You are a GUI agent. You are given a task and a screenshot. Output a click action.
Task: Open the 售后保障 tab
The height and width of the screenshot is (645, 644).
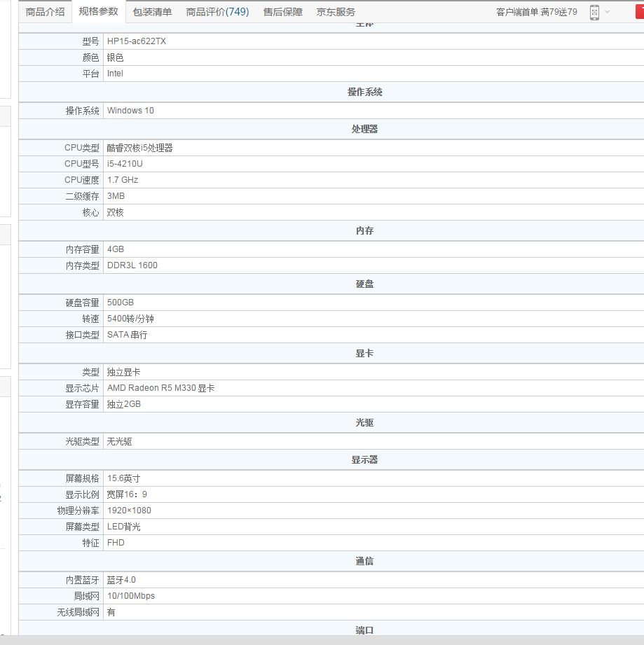[282, 12]
